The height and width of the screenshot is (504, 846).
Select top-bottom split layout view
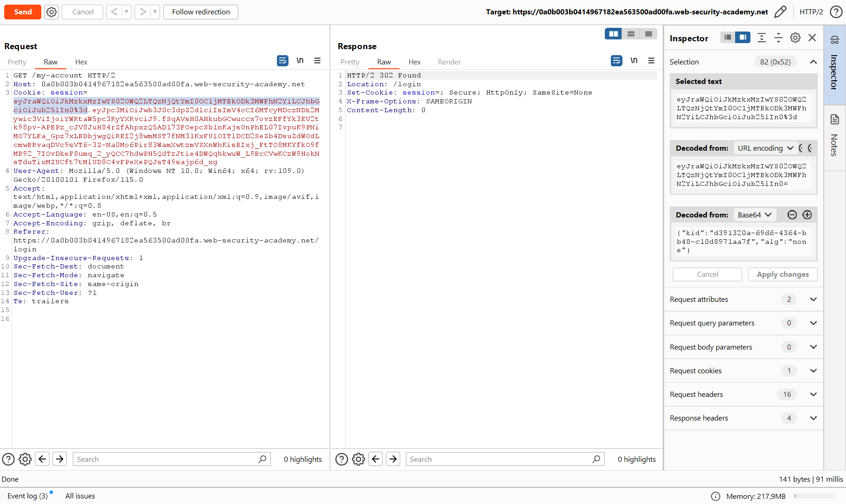click(x=631, y=34)
